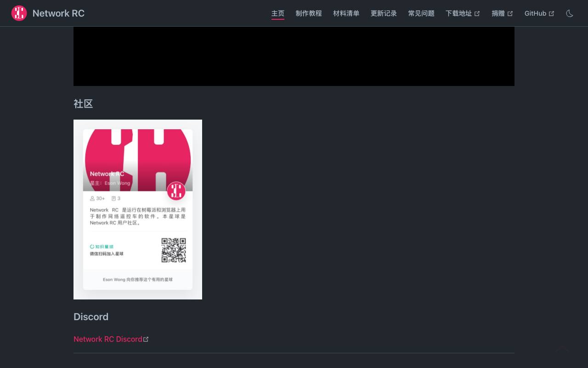This screenshot has width=588, height=368.
Task: Follow the 下载地址 external link
Action: [463, 13]
